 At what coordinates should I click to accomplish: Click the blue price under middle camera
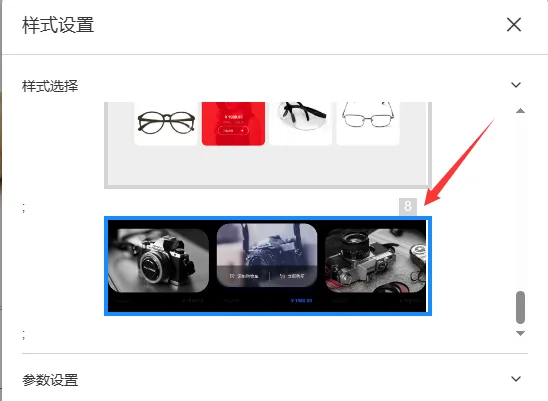301,301
